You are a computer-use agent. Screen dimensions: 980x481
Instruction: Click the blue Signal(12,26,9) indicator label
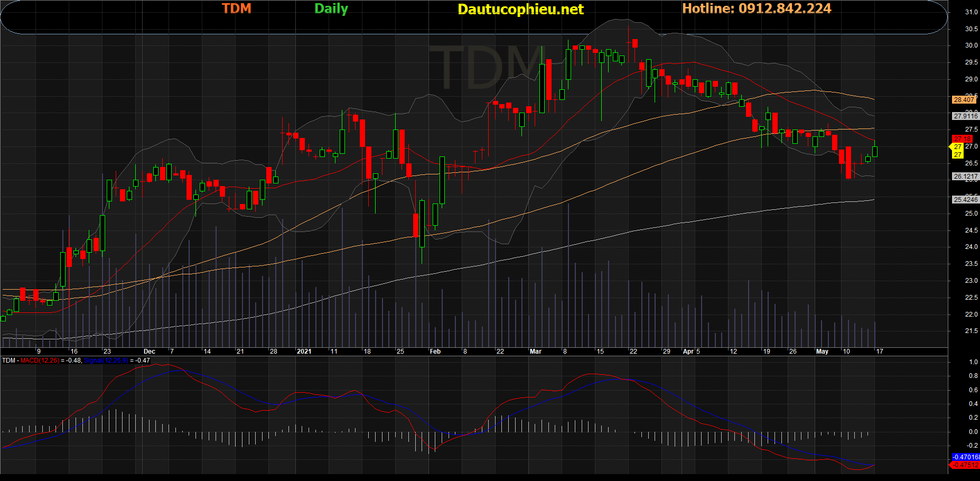[106, 360]
